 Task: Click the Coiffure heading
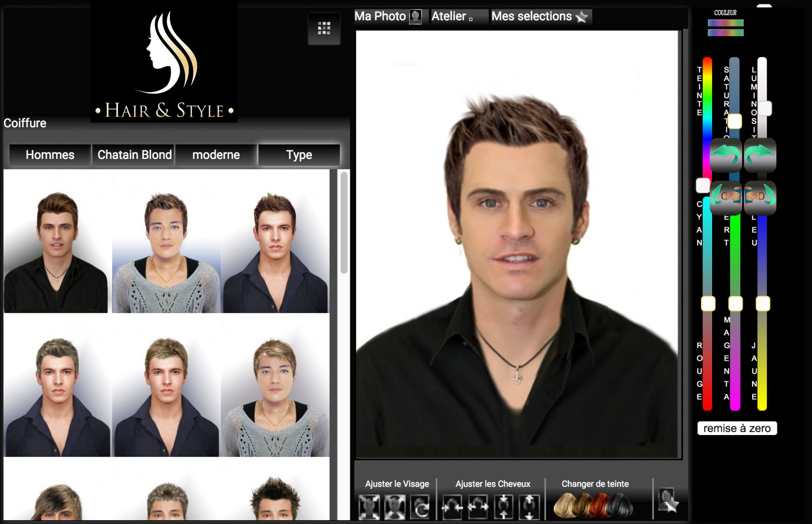tap(25, 123)
